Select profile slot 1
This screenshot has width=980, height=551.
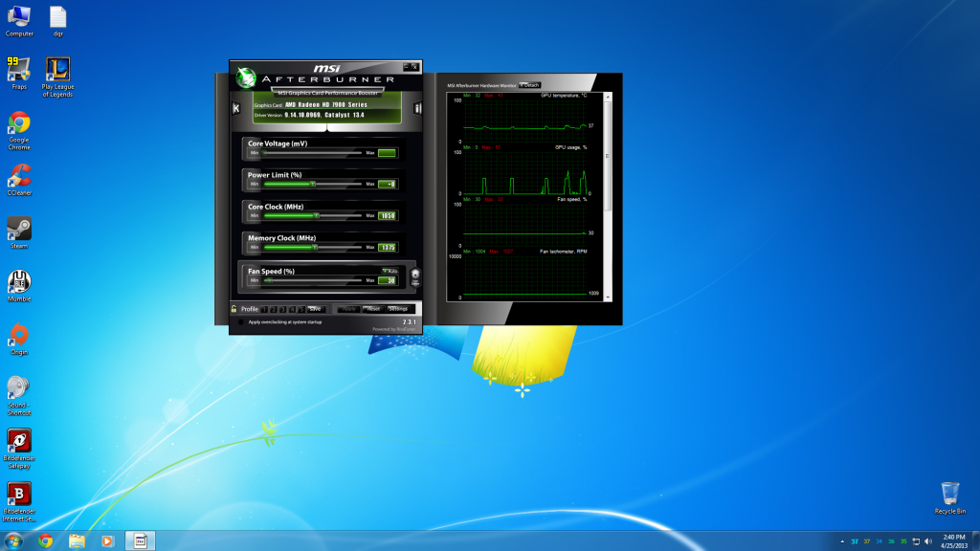(264, 309)
